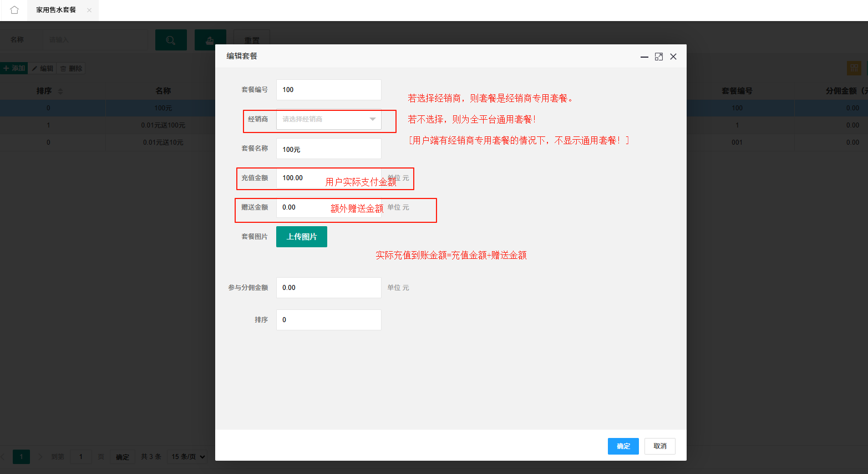Sort by the 排序 column arrows
868x474 pixels.
60,91
